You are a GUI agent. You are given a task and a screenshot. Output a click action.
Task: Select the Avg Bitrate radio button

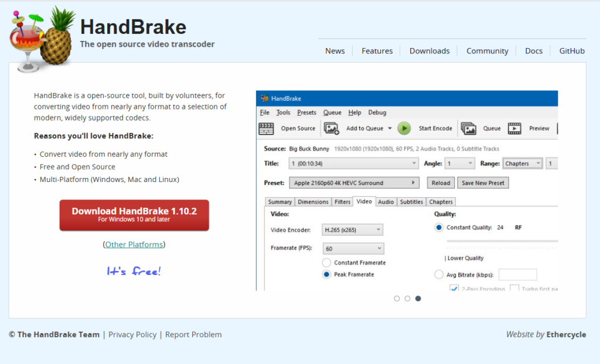pos(439,274)
